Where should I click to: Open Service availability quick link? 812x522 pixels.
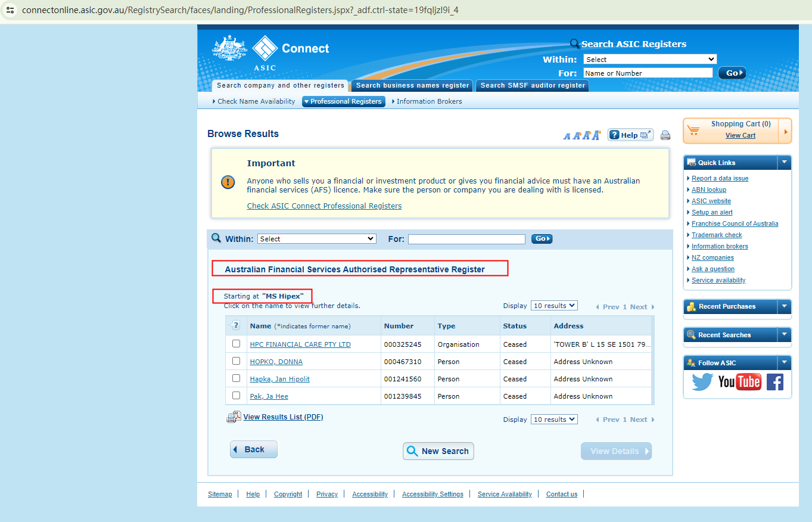tap(718, 280)
